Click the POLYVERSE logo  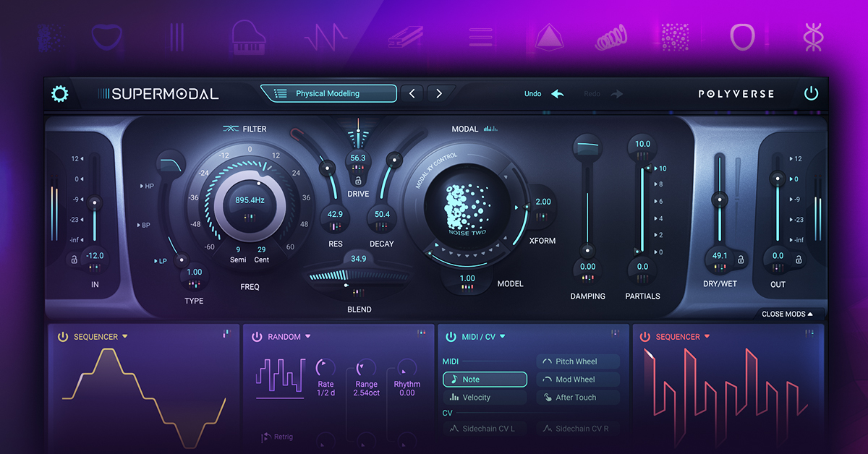point(736,94)
